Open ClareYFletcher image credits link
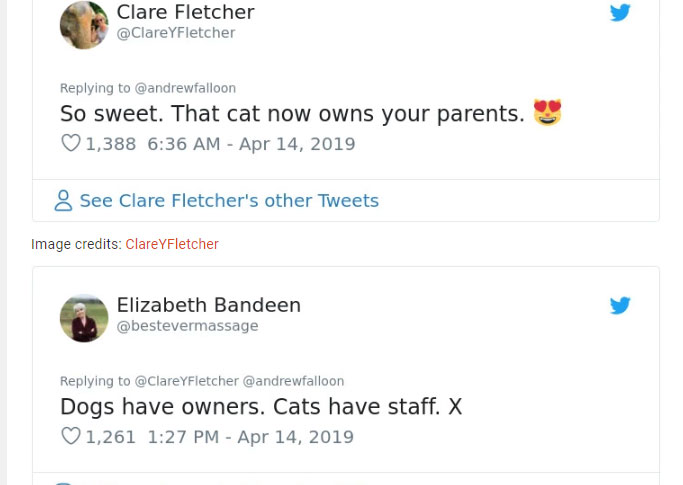 coord(172,244)
